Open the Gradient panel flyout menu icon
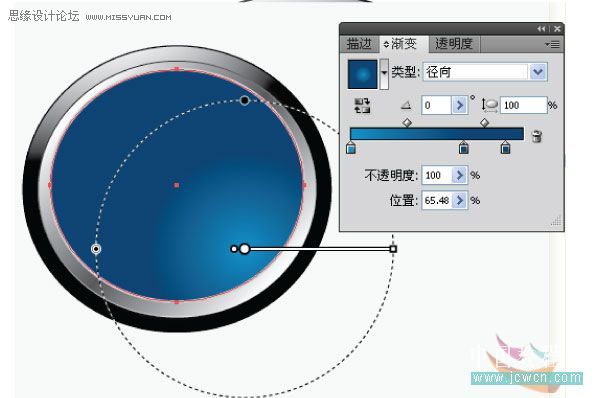The width and height of the screenshot is (596, 398). tap(552, 44)
